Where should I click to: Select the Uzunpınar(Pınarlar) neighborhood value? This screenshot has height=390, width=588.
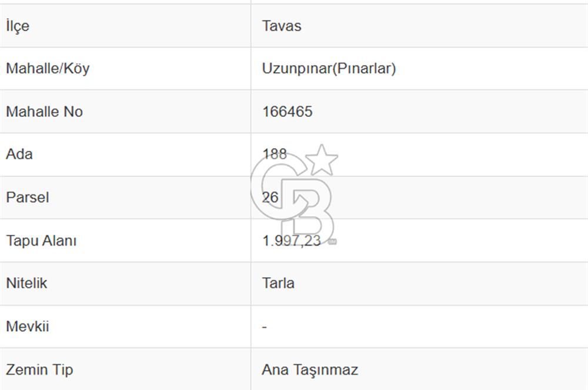pos(329,68)
